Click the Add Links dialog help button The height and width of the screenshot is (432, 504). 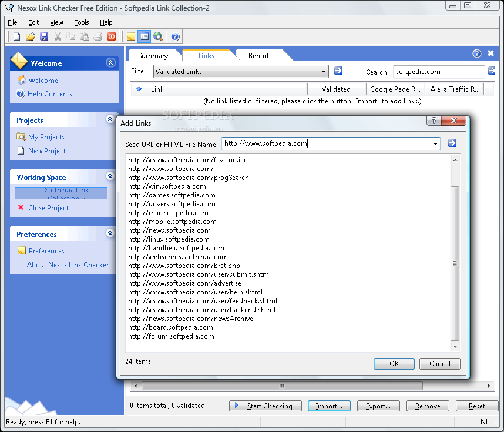point(434,120)
